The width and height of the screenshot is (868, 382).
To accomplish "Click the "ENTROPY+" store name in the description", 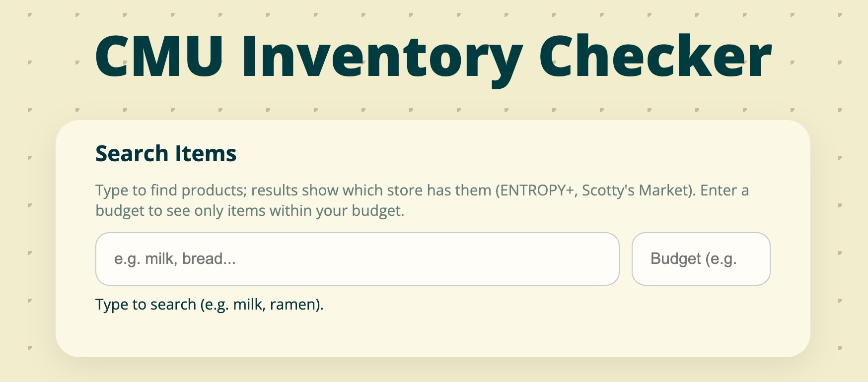I will 537,191.
